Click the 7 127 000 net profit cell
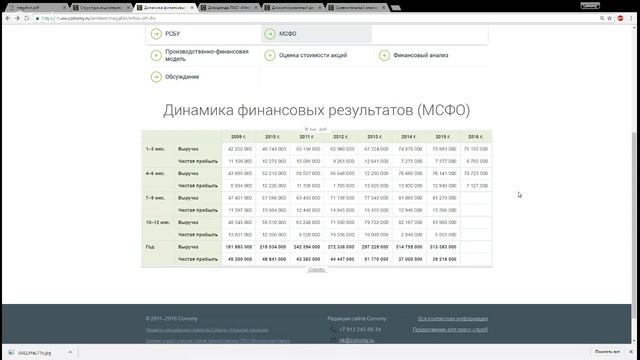640x360 pixels. pyautogui.click(x=477, y=186)
